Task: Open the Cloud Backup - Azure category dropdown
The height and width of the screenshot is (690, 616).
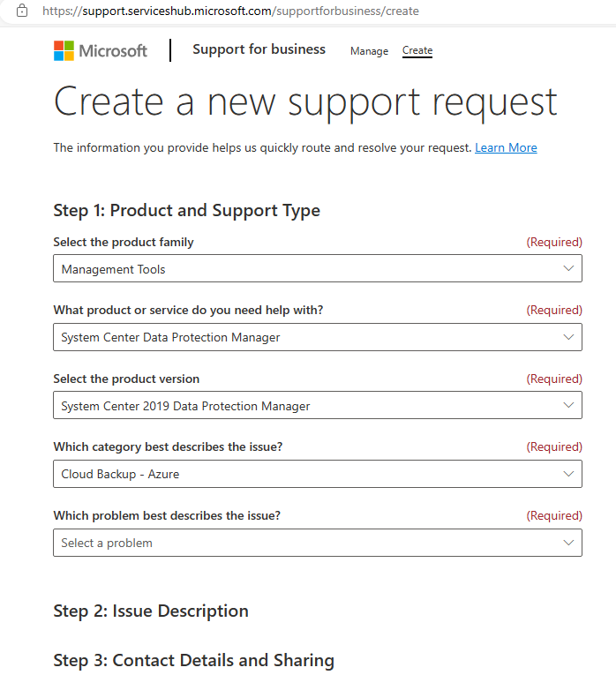Action: coord(317,474)
